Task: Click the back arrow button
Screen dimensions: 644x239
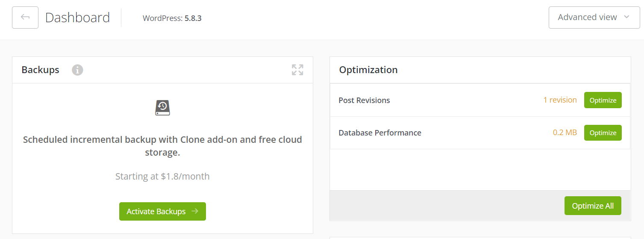Action: pyautogui.click(x=25, y=18)
